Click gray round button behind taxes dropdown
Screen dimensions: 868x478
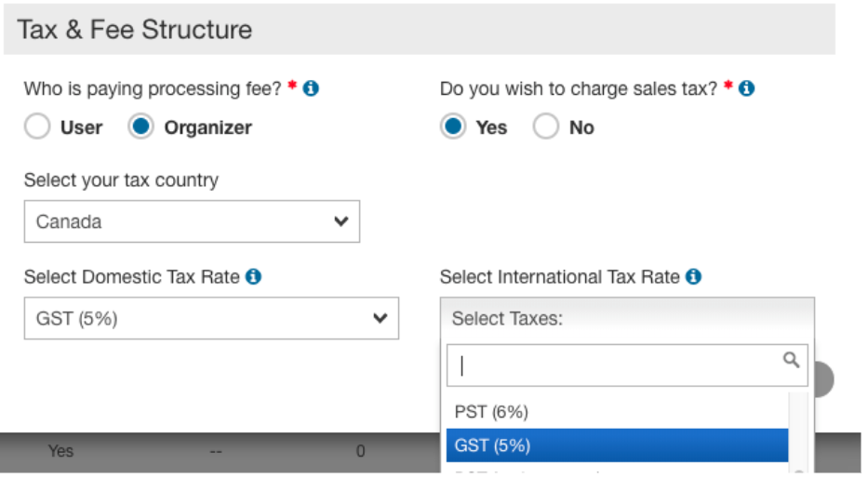coord(824,379)
